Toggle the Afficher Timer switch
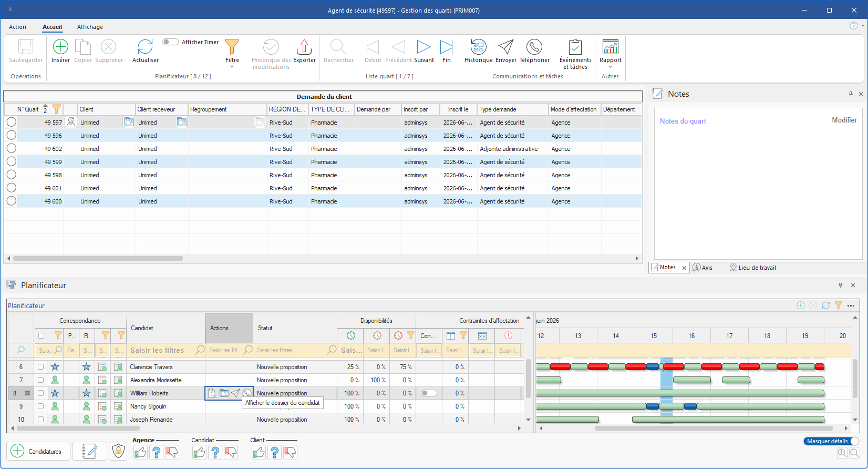Screen dimensions: 868x469 pos(170,42)
